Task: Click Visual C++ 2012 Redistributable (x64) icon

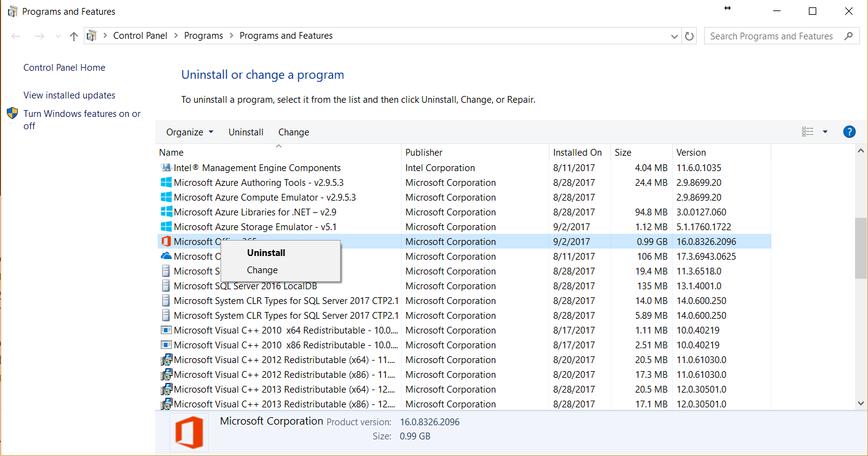Action: click(x=166, y=359)
